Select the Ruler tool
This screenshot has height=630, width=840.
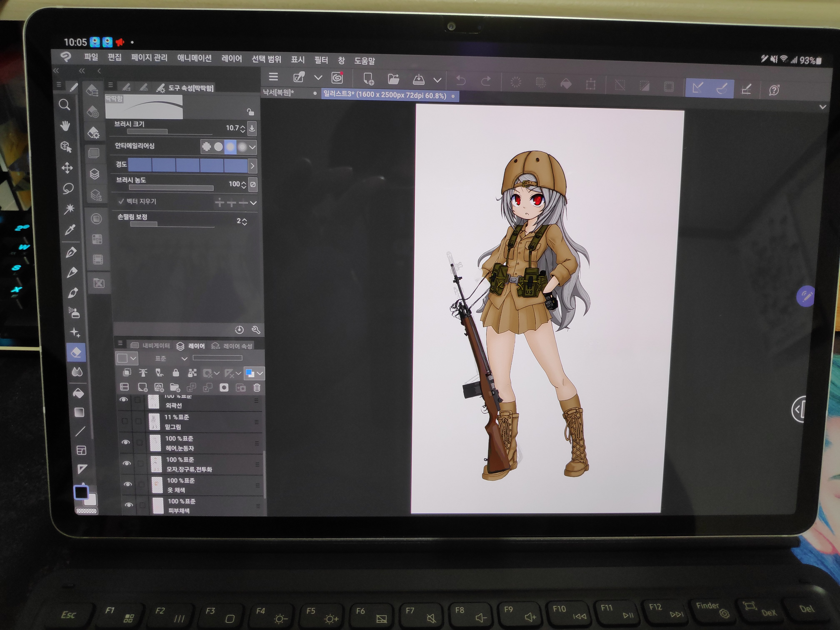point(82,469)
